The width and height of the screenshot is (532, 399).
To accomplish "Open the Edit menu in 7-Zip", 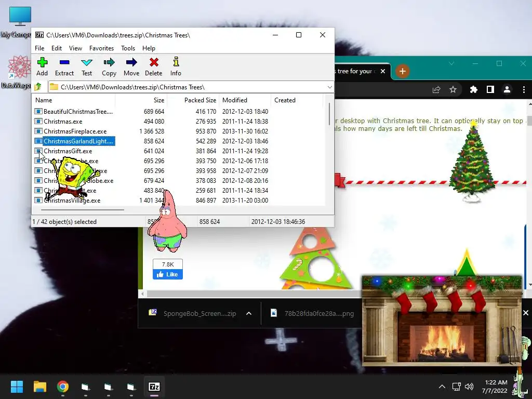I will pyautogui.click(x=56, y=48).
